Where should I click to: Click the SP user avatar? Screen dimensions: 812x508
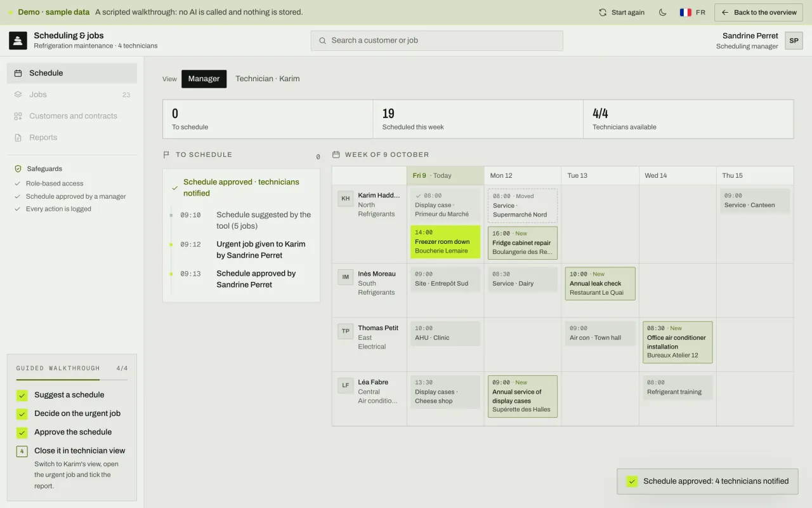[x=794, y=41]
